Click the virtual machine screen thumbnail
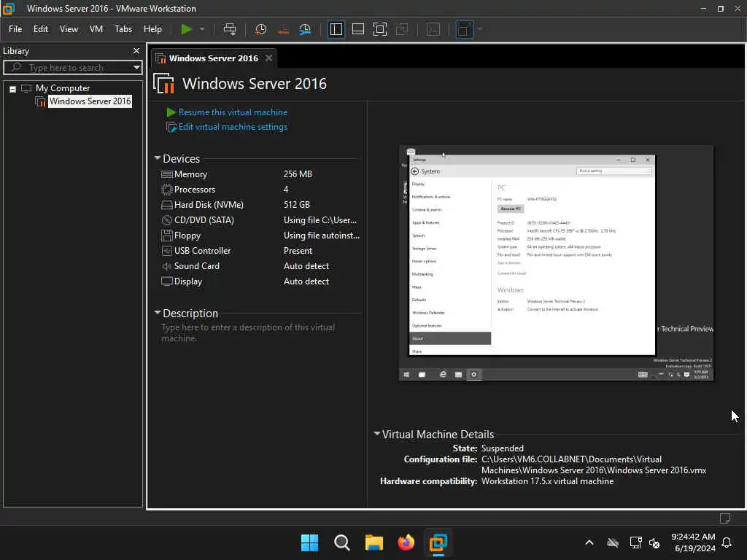 coord(556,262)
